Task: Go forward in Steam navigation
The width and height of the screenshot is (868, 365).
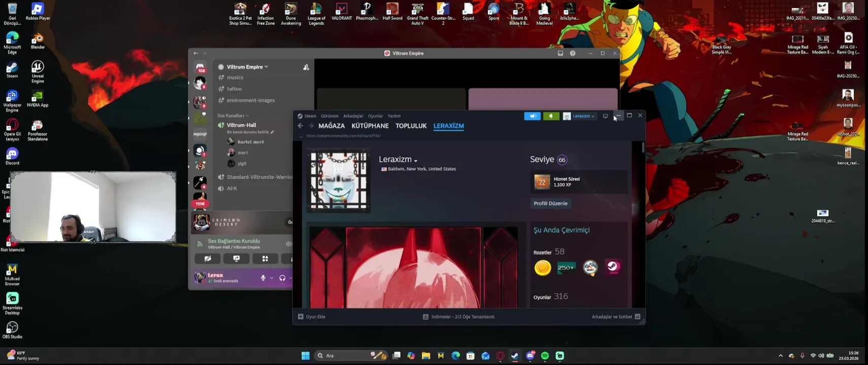Action: point(311,126)
